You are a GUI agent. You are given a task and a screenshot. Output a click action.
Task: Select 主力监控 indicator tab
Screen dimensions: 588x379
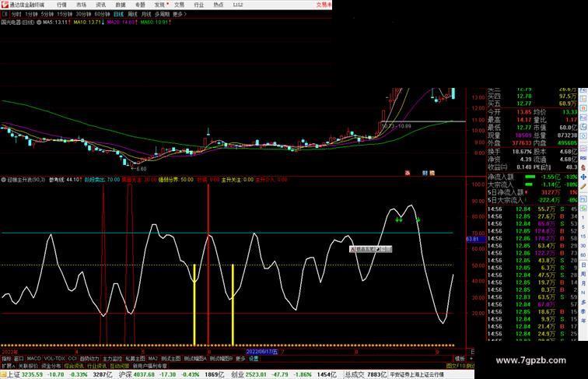[113, 359]
